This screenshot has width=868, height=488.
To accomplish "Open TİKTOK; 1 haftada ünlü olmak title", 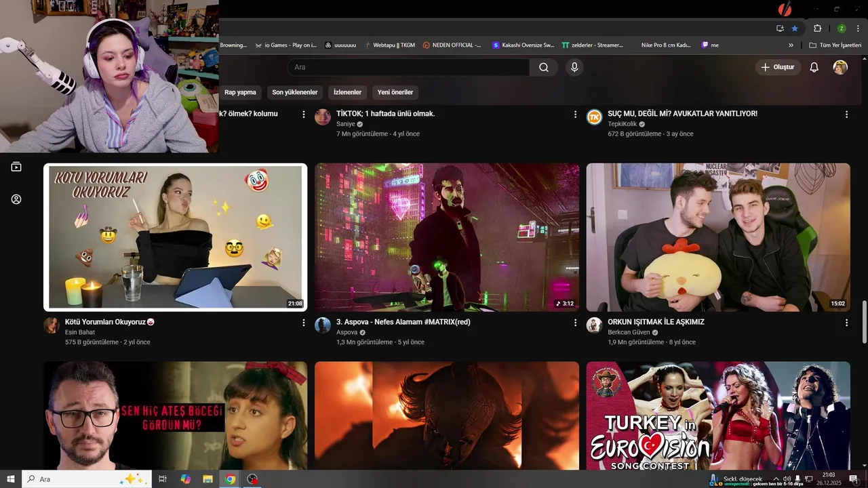I will pyautogui.click(x=385, y=114).
